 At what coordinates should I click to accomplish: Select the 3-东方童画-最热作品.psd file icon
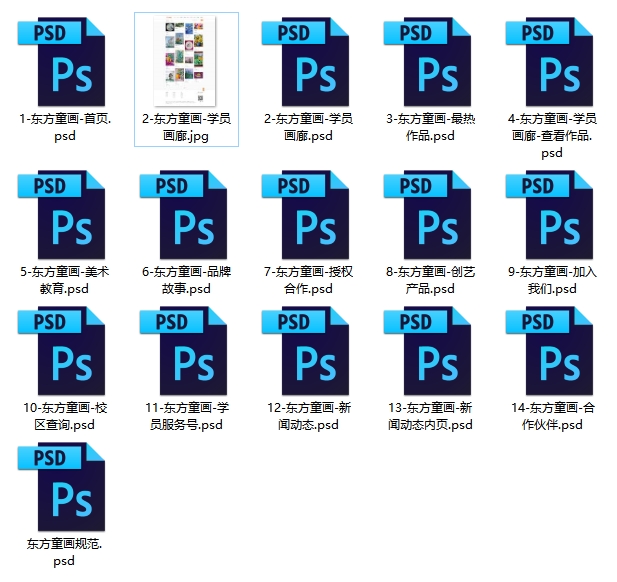pos(428,62)
